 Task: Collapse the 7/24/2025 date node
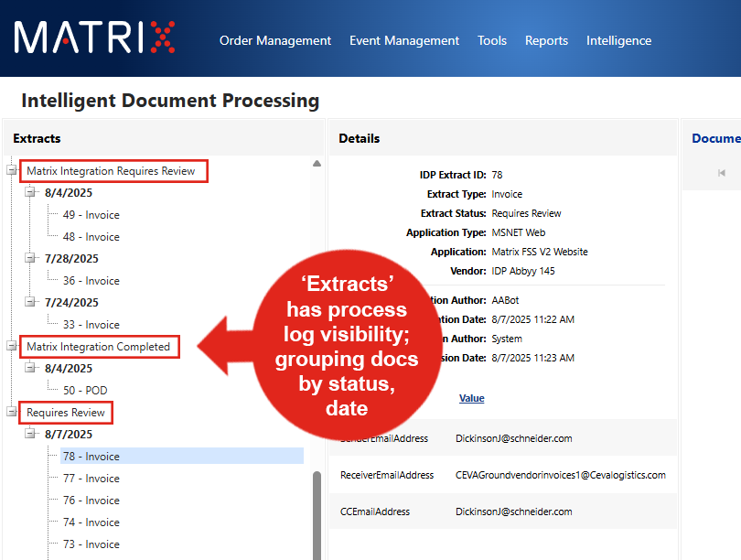click(30, 302)
